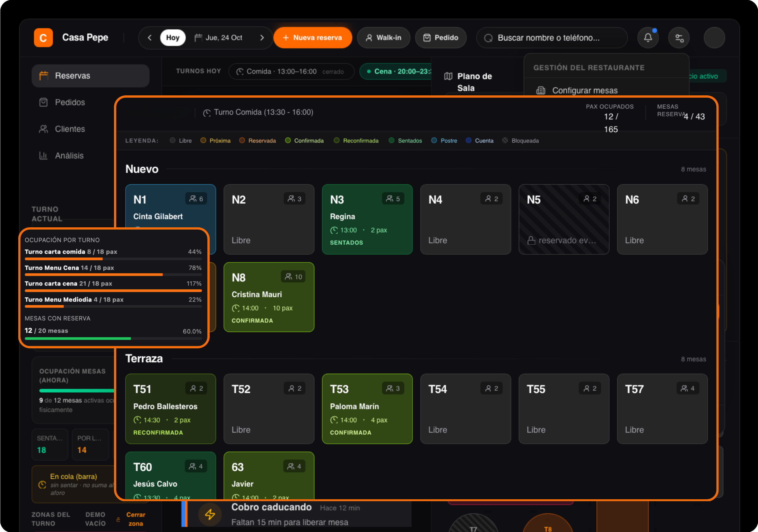This screenshot has height=532, width=758.
Task: Click the lightning icon on Cobro caducando
Action: click(210, 514)
